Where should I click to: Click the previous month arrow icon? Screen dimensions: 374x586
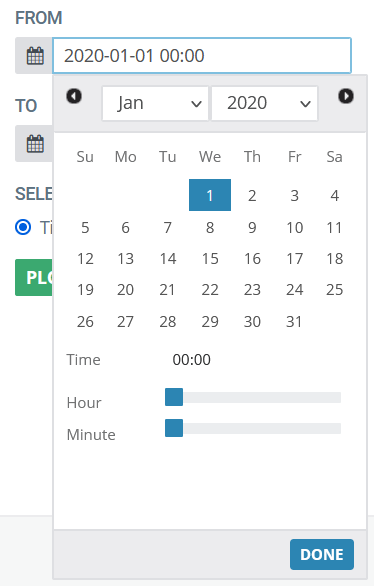click(x=74, y=96)
